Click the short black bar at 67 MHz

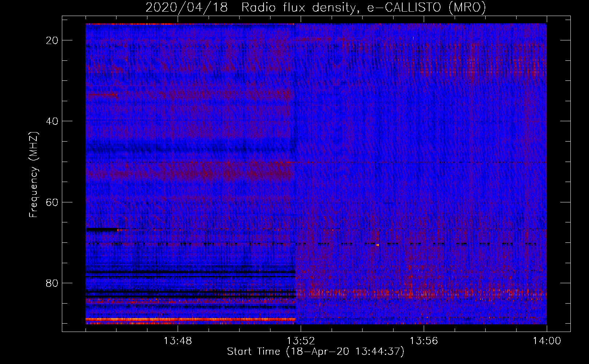pyautogui.click(x=102, y=230)
